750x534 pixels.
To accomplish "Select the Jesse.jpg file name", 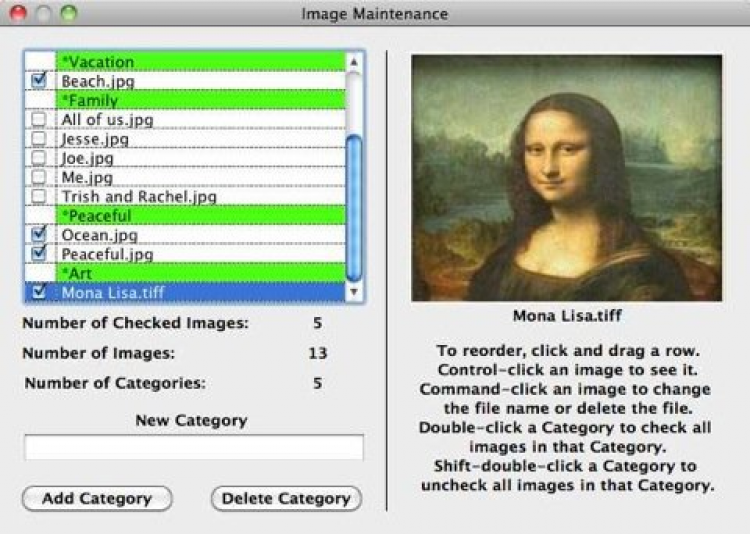I will pos(95,139).
